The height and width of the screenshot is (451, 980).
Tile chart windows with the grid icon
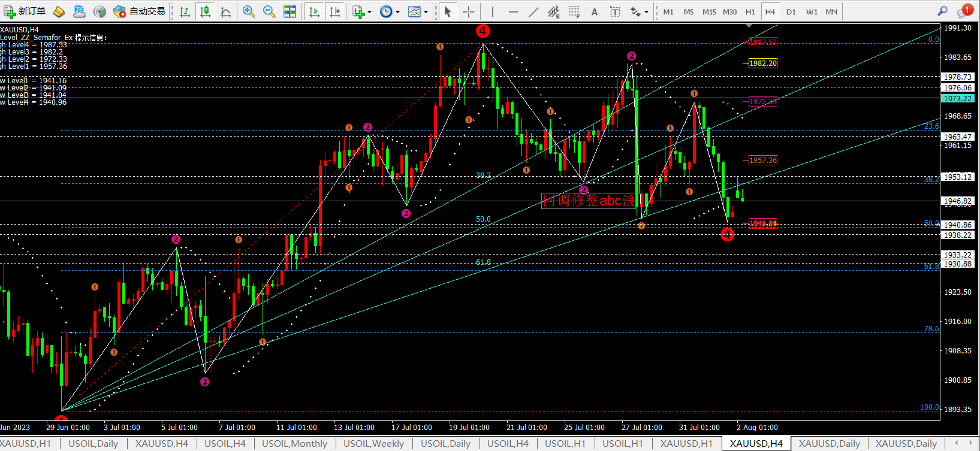(290, 11)
